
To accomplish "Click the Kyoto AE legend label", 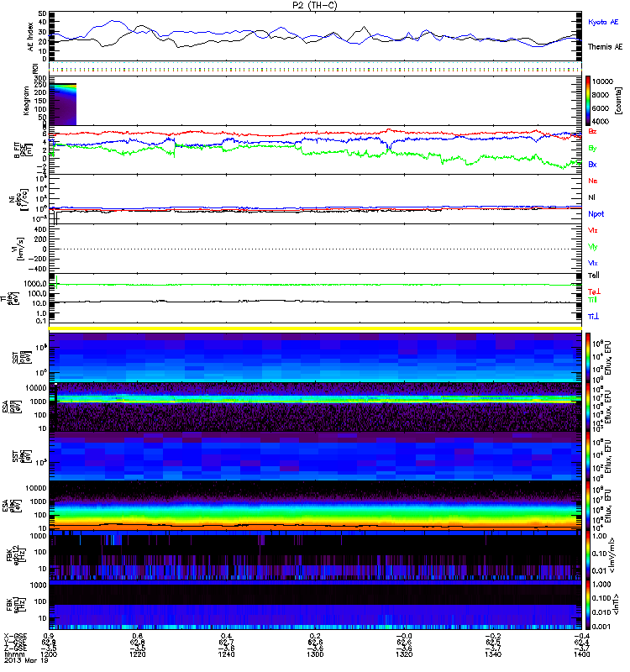I will 603,23.
